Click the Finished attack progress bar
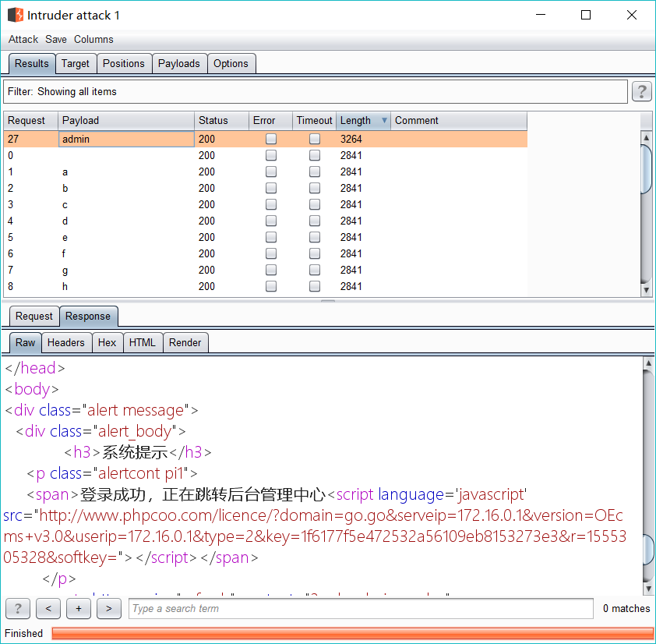Viewport: 656px width, 644px height. pyautogui.click(x=352, y=633)
